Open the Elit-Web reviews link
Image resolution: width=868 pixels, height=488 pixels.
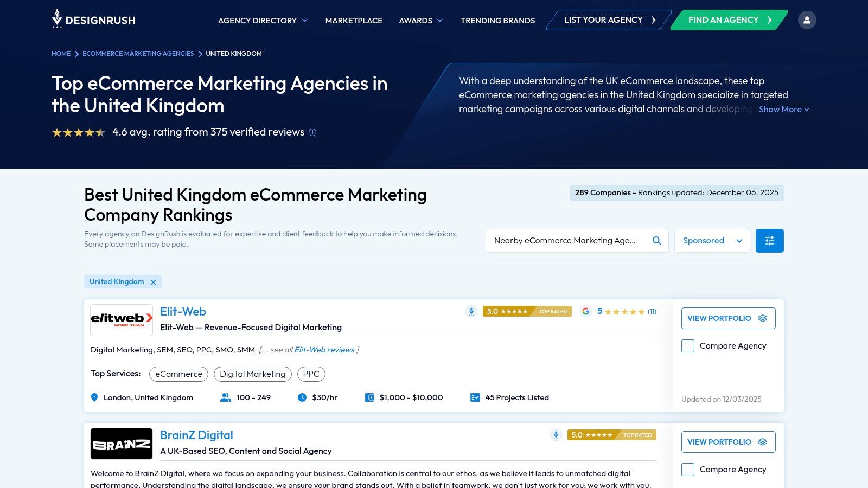(x=324, y=350)
